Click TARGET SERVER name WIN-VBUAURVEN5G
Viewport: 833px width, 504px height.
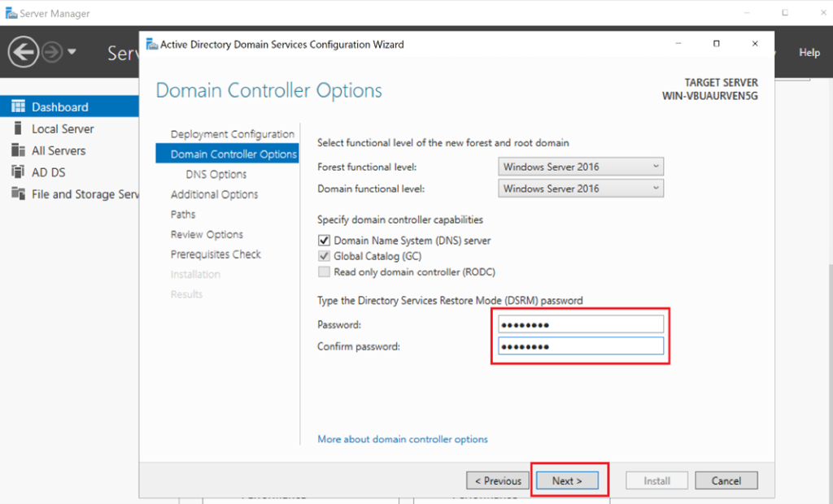pos(709,96)
